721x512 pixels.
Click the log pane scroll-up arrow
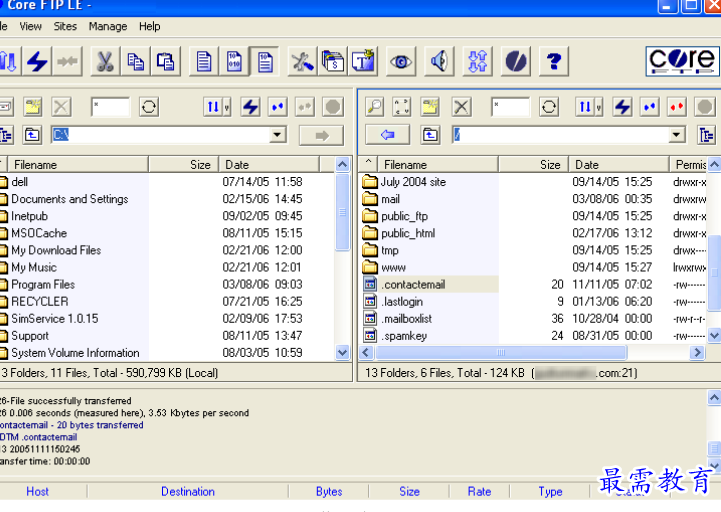(714, 397)
